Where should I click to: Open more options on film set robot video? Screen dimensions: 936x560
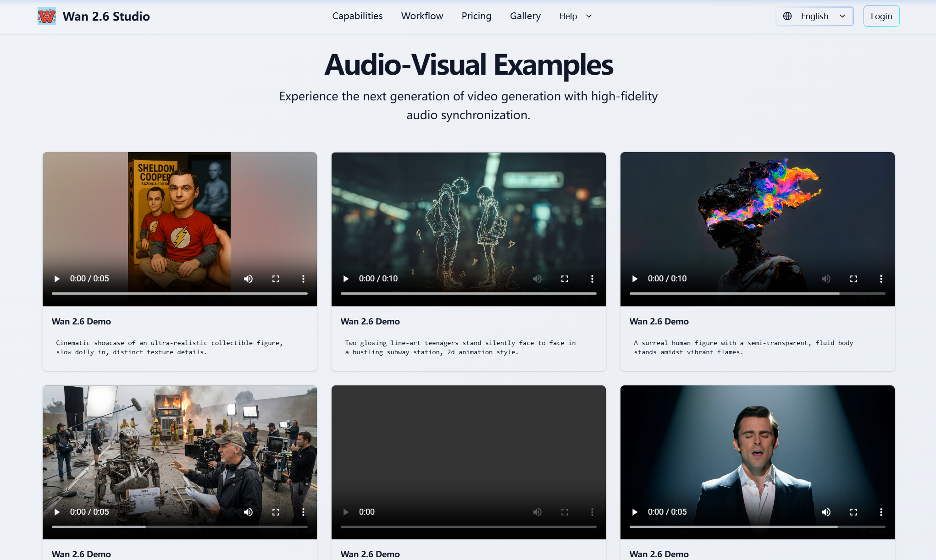(303, 512)
